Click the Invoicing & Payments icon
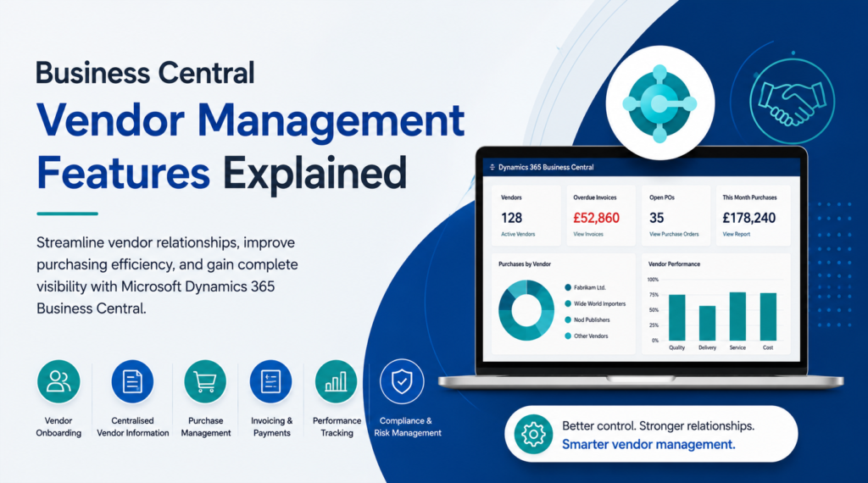Screen dimensions: 868x483 click(x=270, y=381)
